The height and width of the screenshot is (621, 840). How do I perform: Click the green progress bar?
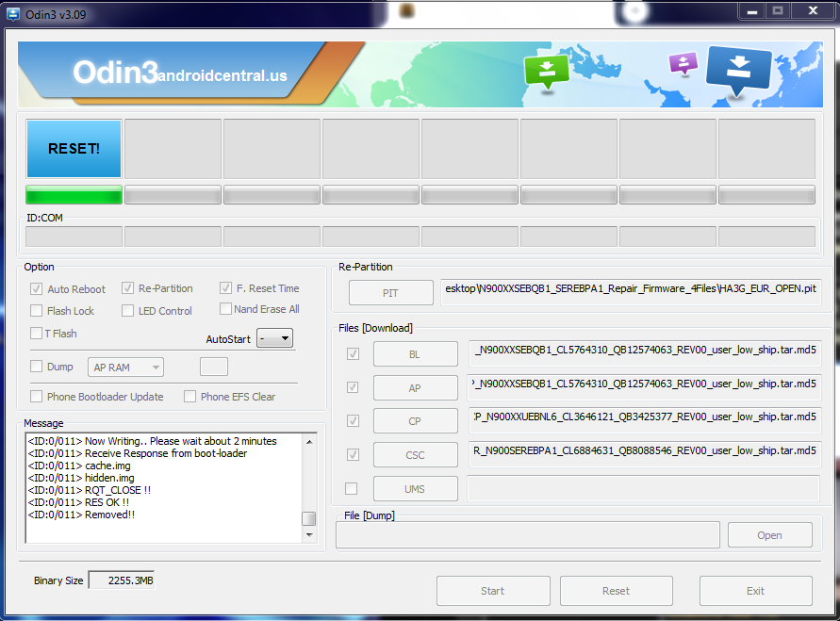[x=74, y=194]
